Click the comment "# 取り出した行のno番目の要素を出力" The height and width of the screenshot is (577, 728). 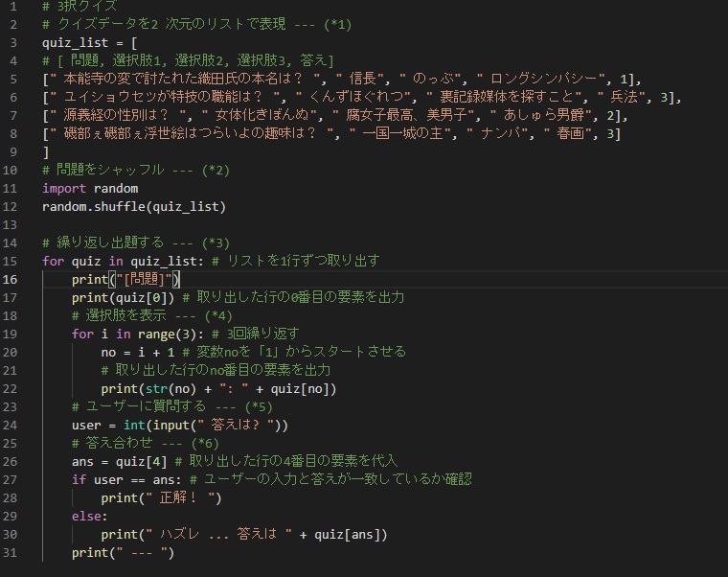[216, 370]
